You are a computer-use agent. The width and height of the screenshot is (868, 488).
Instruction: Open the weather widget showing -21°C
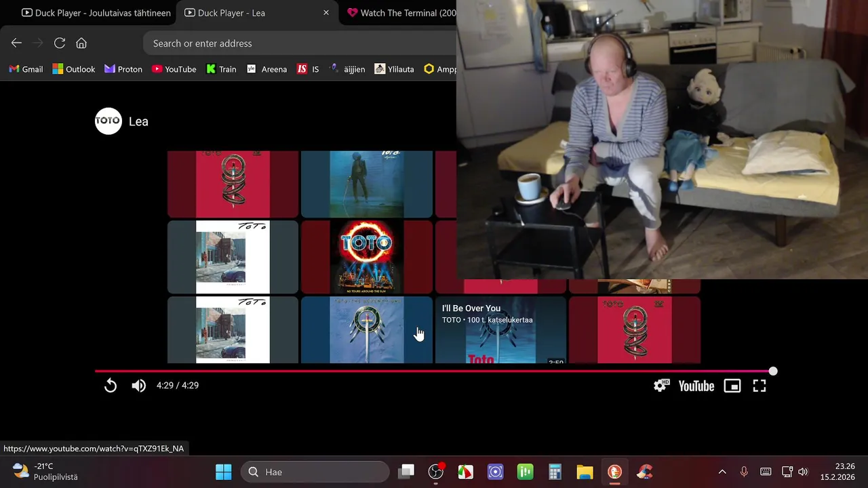(x=45, y=472)
